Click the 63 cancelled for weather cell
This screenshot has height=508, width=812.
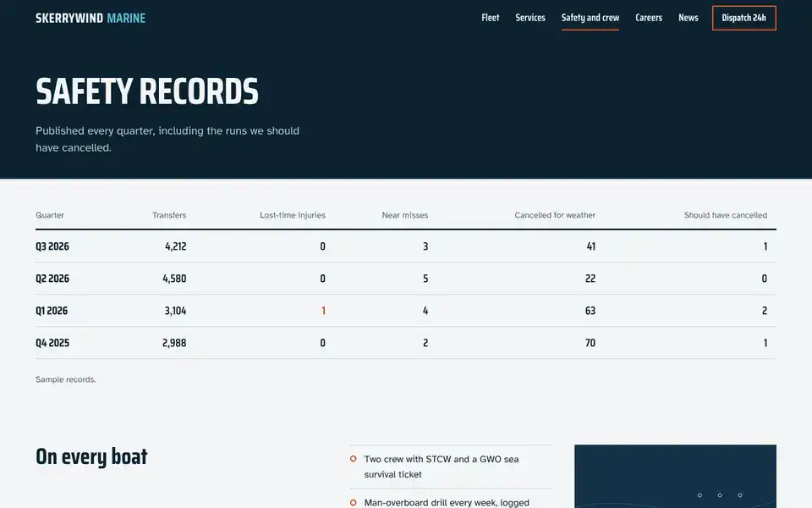click(590, 311)
